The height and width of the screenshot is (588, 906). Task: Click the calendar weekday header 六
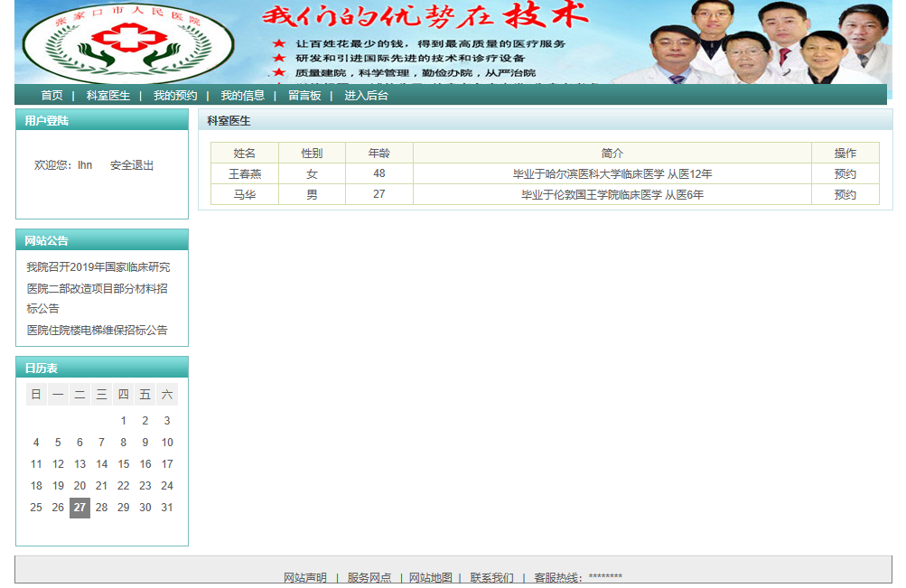167,395
